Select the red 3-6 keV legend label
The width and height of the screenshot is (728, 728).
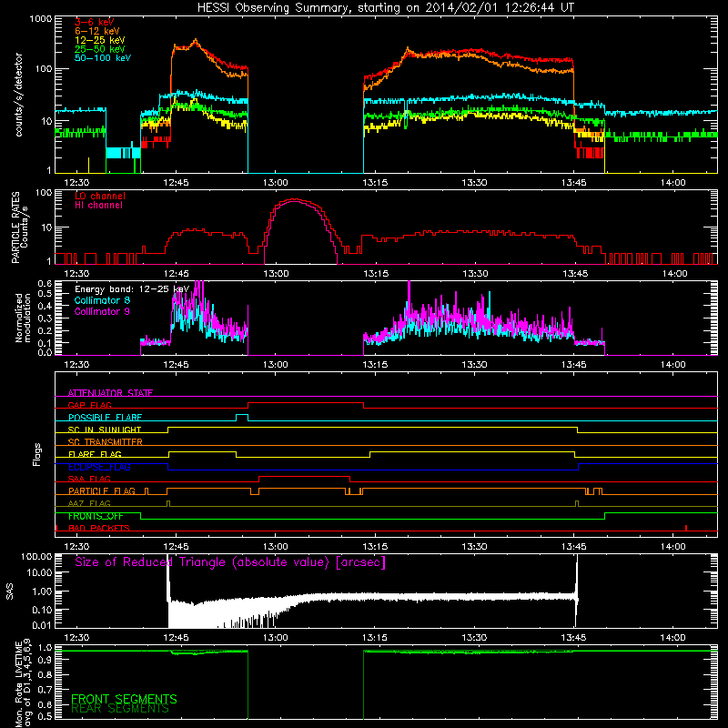pos(95,22)
